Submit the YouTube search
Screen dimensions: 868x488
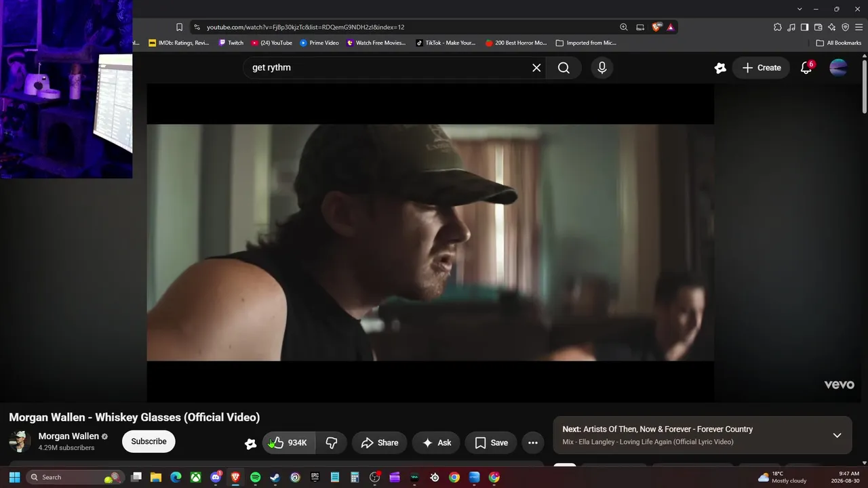tap(564, 68)
